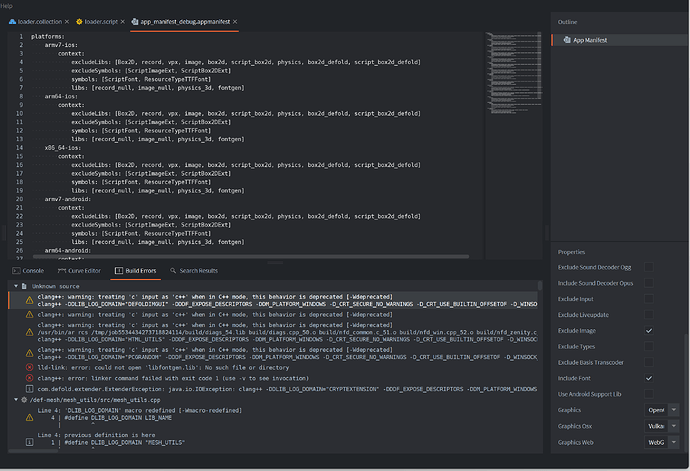Click the Search Results magnifier icon
The width and height of the screenshot is (690, 471).
[173, 271]
